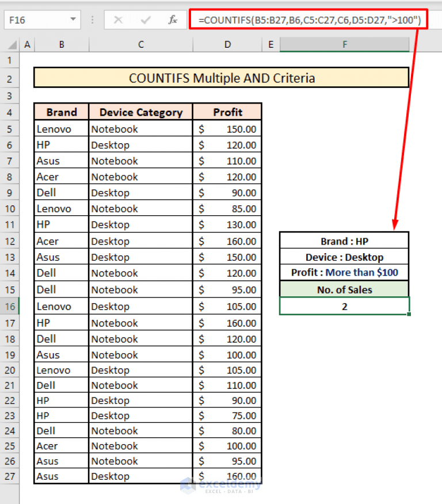Select column A header
This screenshot has height=504, width=442.
(27, 44)
